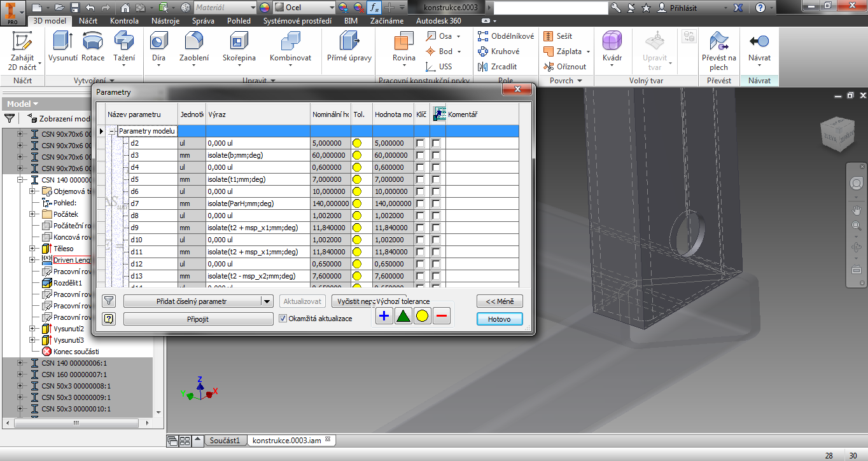Viewport: 868px width, 461px height.
Task: Collapse the Parametry modelu group
Action: coord(112,131)
